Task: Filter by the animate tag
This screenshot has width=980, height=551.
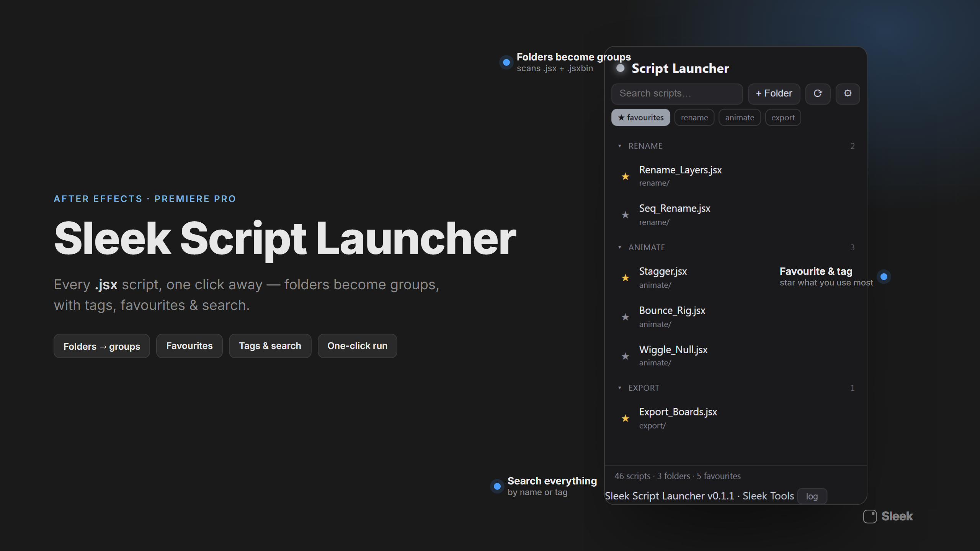Action: pos(740,117)
